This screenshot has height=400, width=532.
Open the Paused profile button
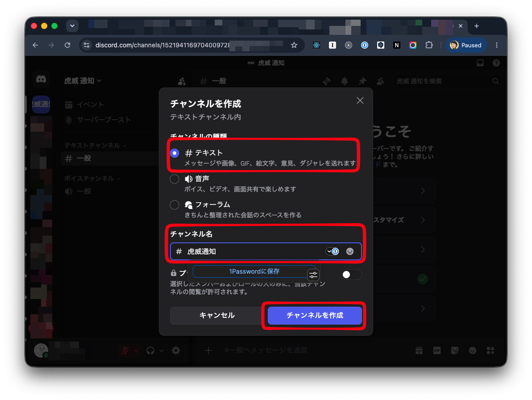pyautogui.click(x=466, y=45)
